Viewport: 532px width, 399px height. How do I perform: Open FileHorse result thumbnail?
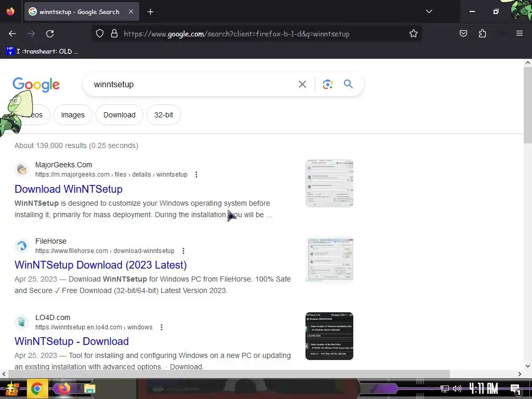pos(329,260)
